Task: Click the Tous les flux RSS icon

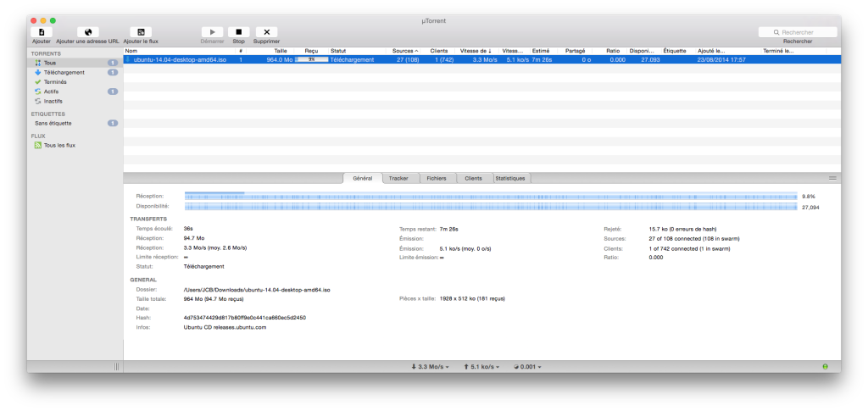Action: [x=37, y=146]
